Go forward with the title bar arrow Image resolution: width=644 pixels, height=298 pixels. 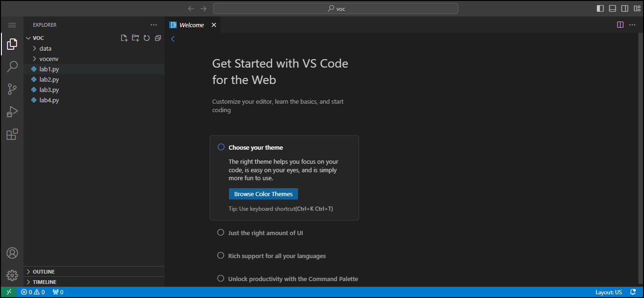click(203, 8)
